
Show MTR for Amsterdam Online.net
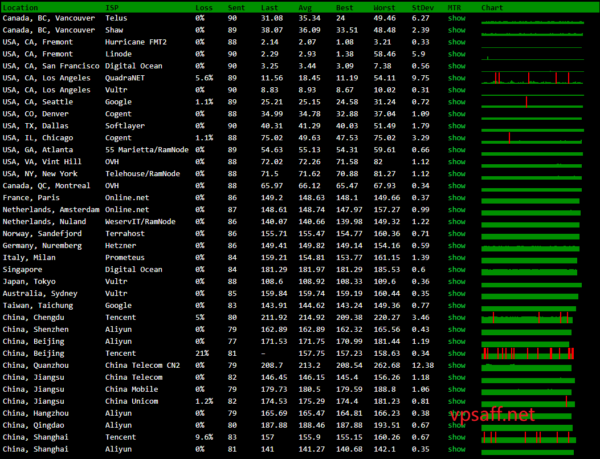click(x=457, y=210)
